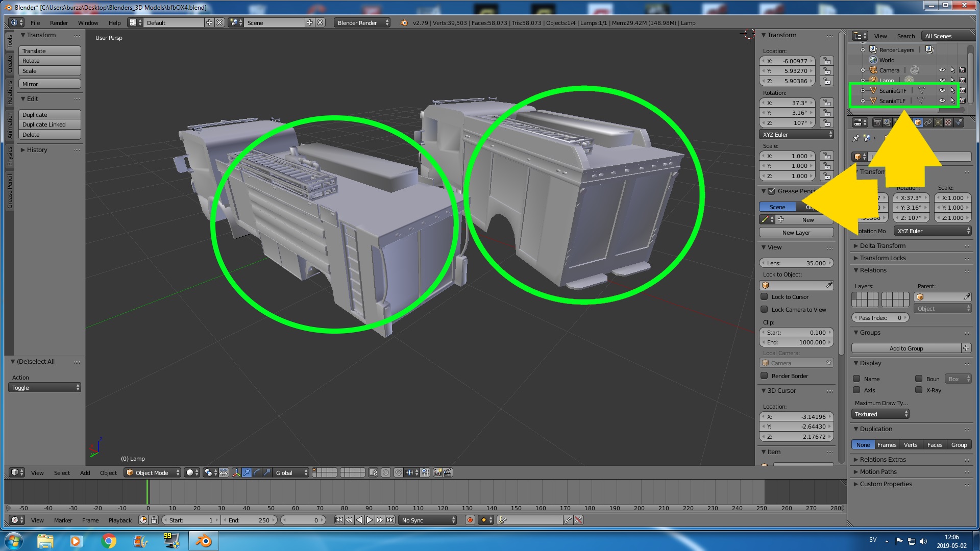980x551 pixels.
Task: Click the Lens value slider field
Action: [796, 263]
